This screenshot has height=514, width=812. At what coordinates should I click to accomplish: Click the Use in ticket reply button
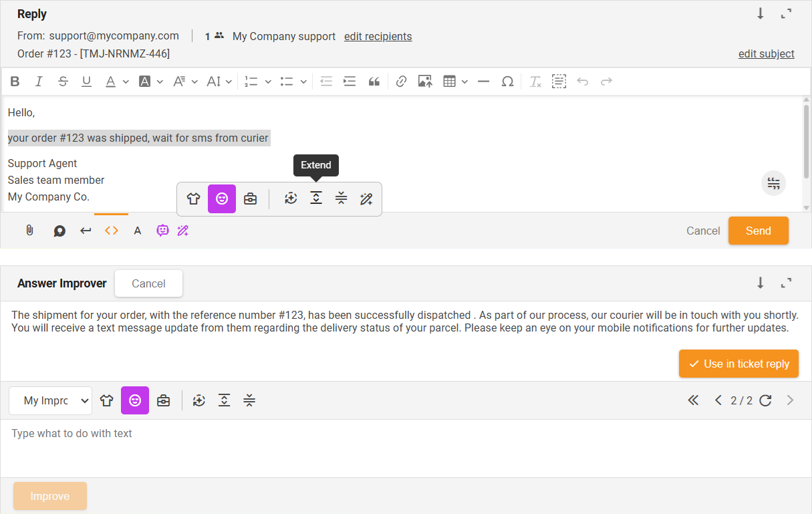(738, 364)
